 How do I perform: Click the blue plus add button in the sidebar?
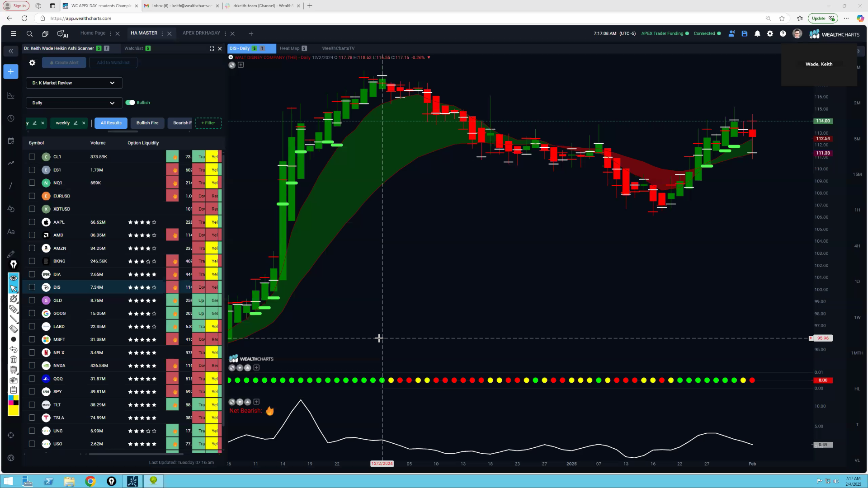tap(11, 71)
